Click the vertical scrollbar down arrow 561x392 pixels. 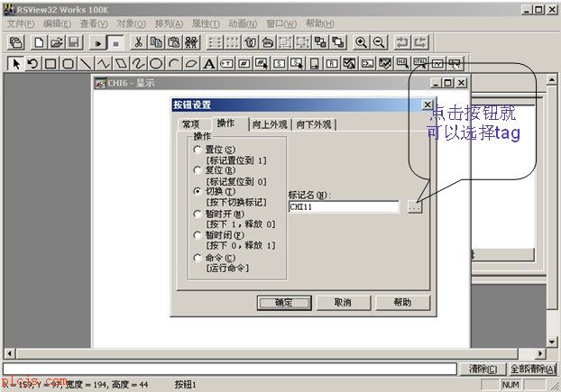[552, 342]
